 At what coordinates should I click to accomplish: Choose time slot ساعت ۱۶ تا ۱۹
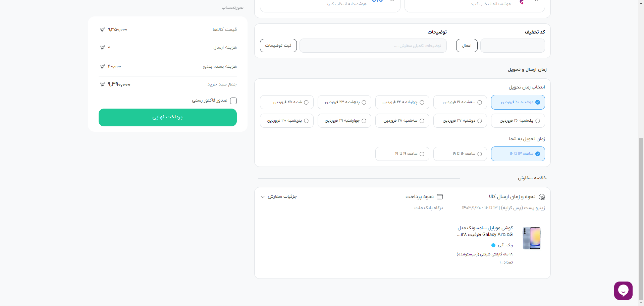click(460, 154)
